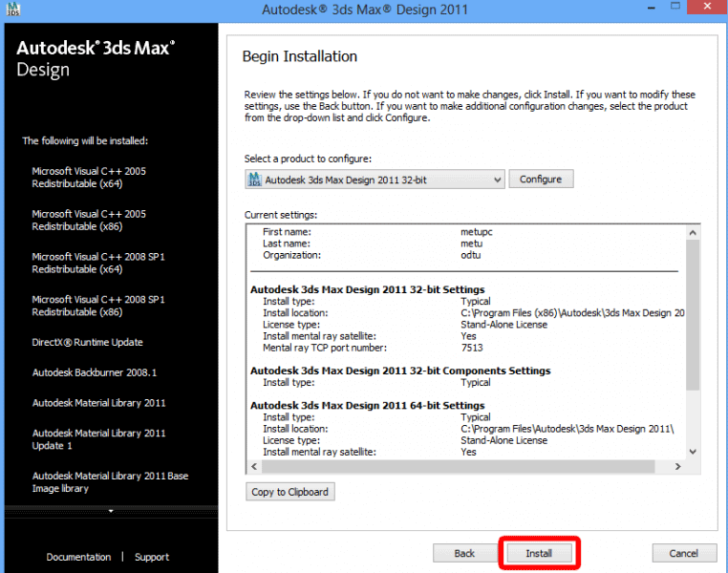Click Last name value 'metu'
The width and height of the screenshot is (728, 573).
click(471, 244)
